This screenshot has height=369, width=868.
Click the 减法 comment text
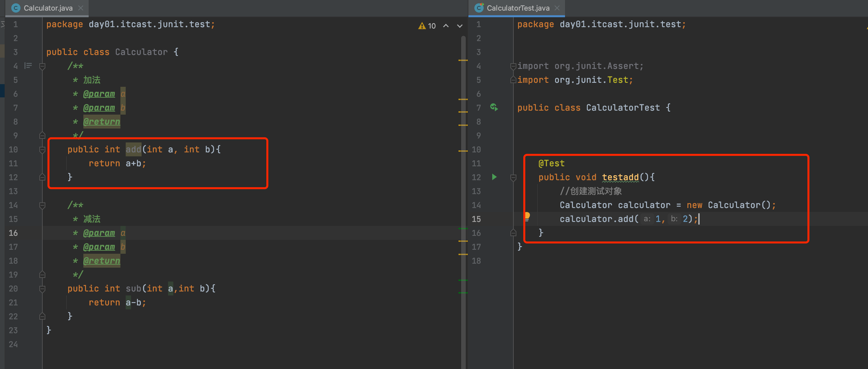(92, 219)
